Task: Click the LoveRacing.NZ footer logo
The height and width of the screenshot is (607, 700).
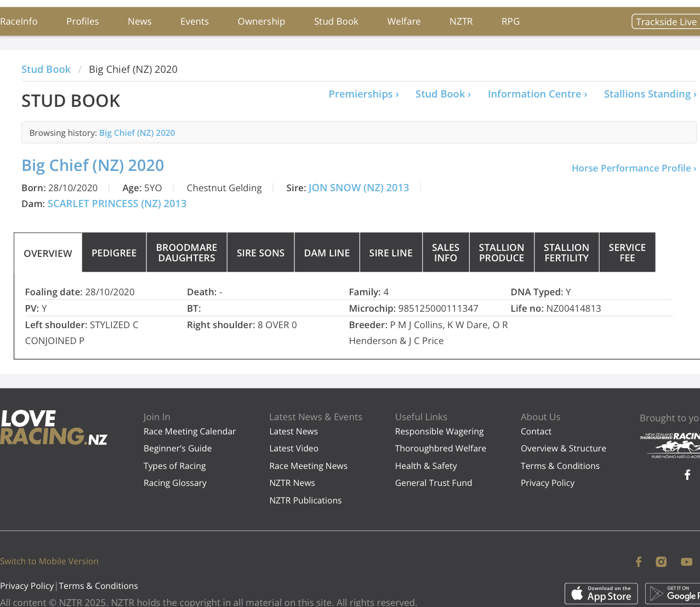Action: click(53, 428)
